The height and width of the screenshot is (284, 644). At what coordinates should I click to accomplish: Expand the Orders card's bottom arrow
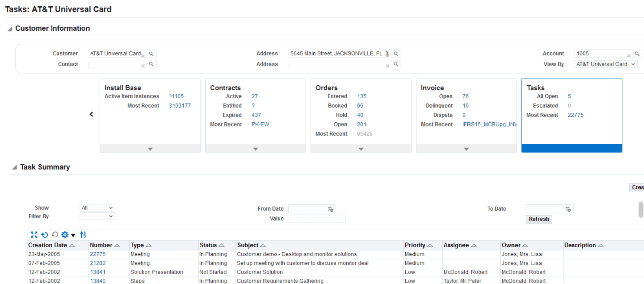pyautogui.click(x=361, y=149)
